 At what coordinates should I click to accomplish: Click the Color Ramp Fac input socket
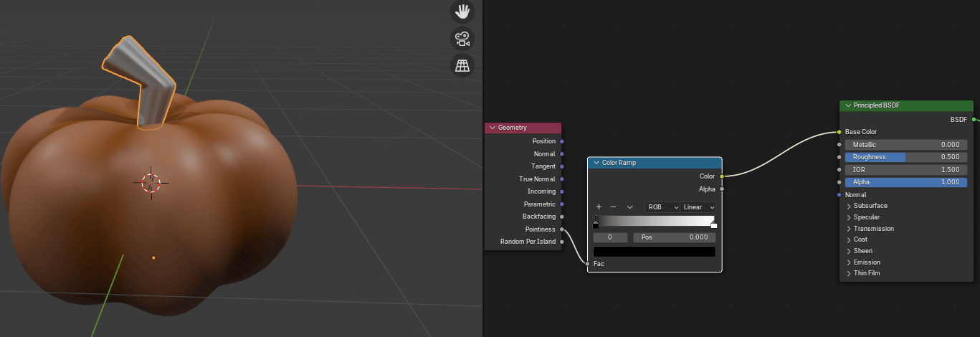(587, 264)
